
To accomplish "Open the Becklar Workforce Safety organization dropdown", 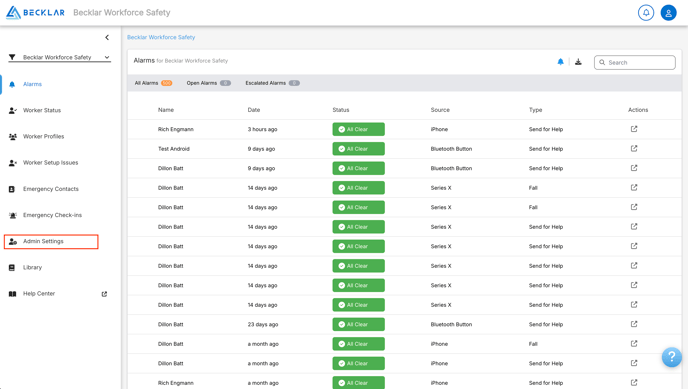I will tap(60, 57).
